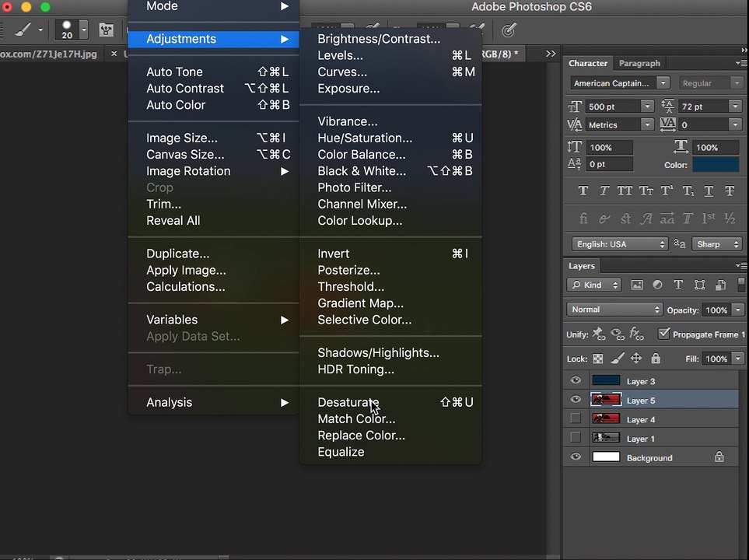Open Character panel options menu
Viewport: 749px width, 560px height.
point(740,62)
